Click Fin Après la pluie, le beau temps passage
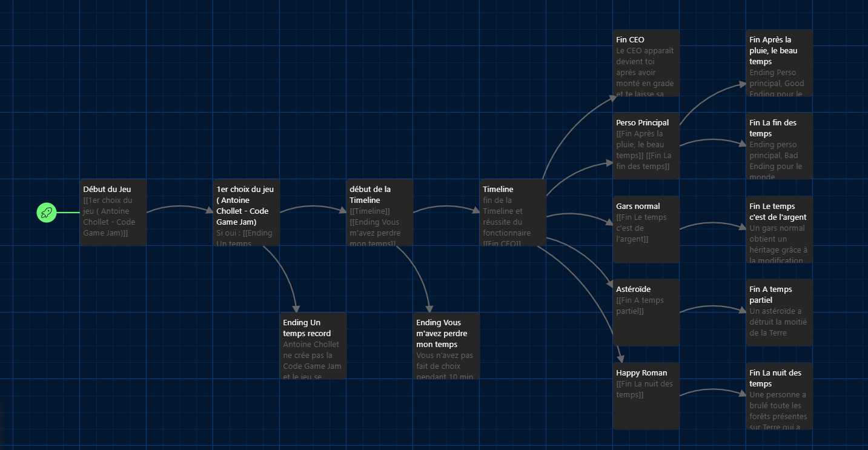The height and width of the screenshot is (450, 868). point(779,63)
